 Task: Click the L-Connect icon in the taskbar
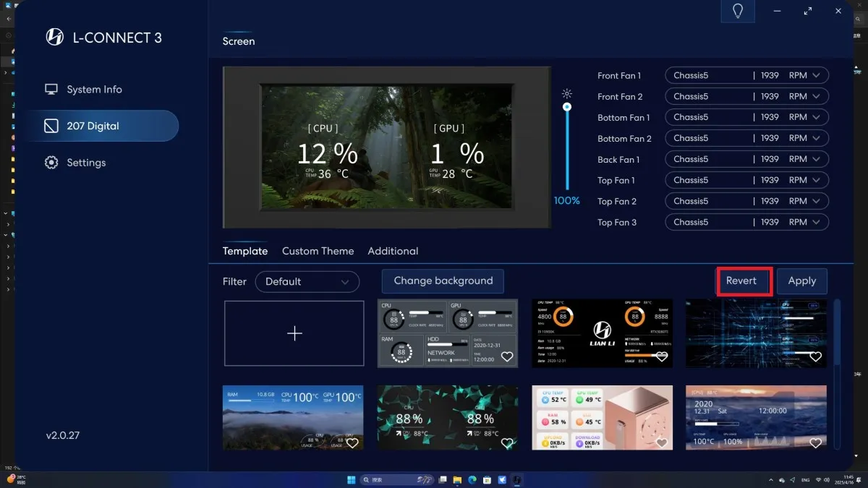[x=517, y=480]
